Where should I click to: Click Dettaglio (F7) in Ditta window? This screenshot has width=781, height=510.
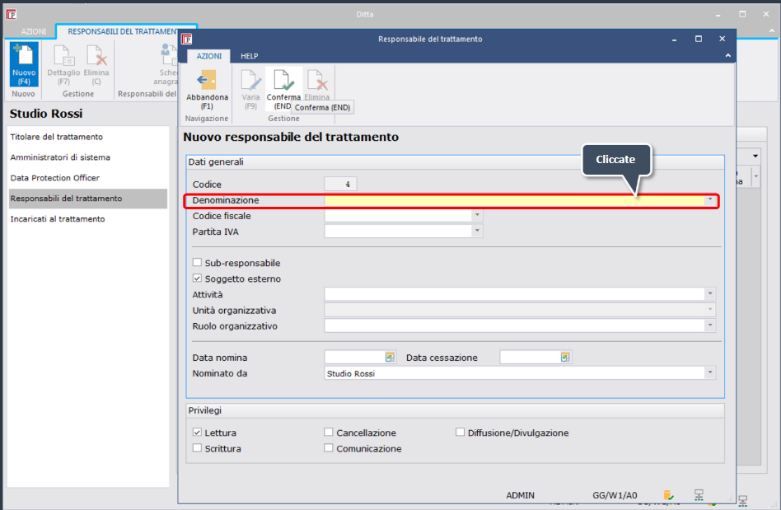pos(64,64)
